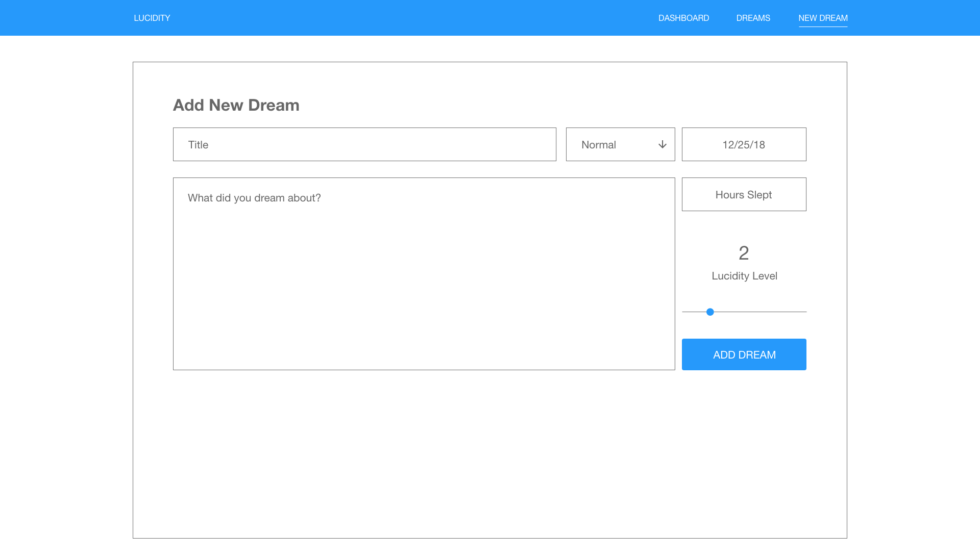Image resolution: width=980 pixels, height=560 pixels.
Task: Go to the Dashboard page
Action: pos(683,18)
